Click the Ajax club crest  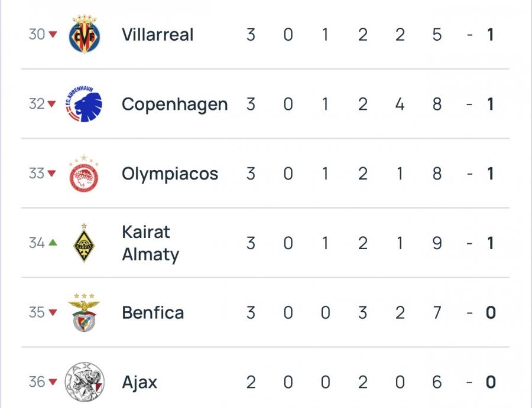point(84,382)
